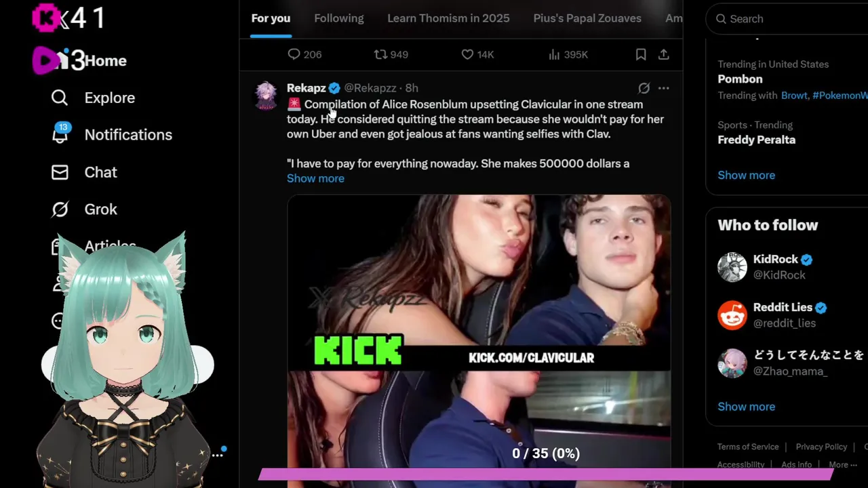Open Terms of Service link

(x=748, y=447)
